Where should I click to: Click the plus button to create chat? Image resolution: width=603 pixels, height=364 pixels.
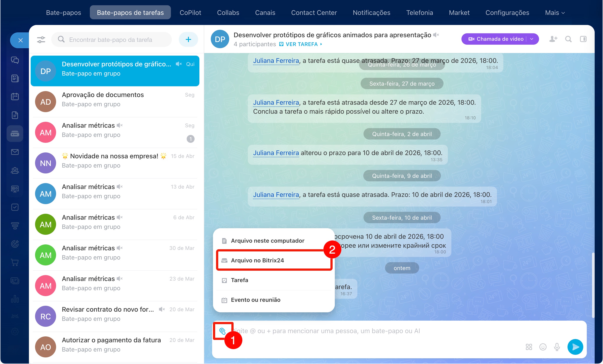point(188,40)
